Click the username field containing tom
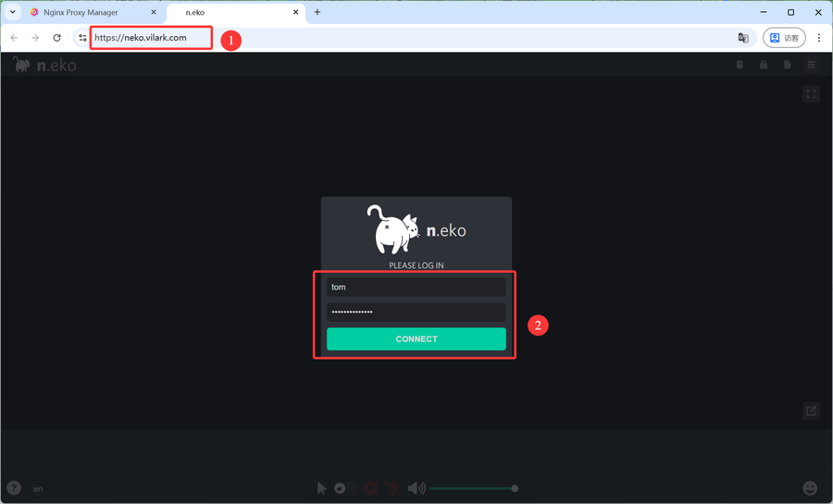Image resolution: width=833 pixels, height=504 pixels. [x=416, y=288]
